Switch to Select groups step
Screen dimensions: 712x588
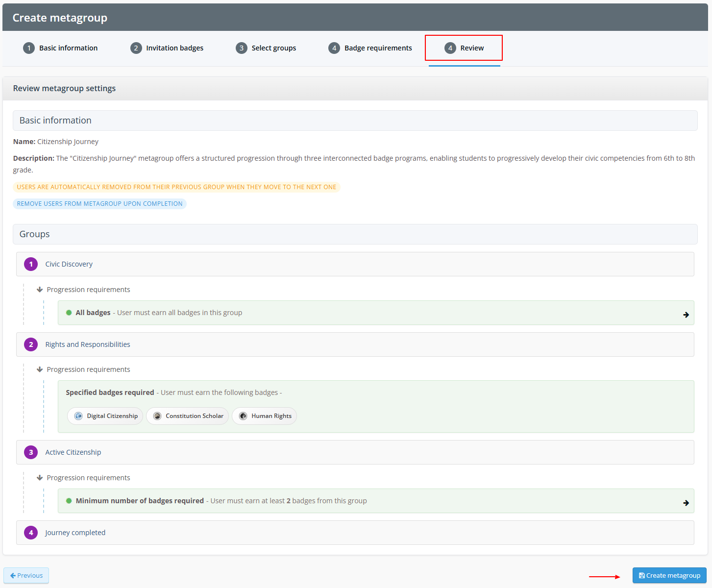[x=266, y=48]
